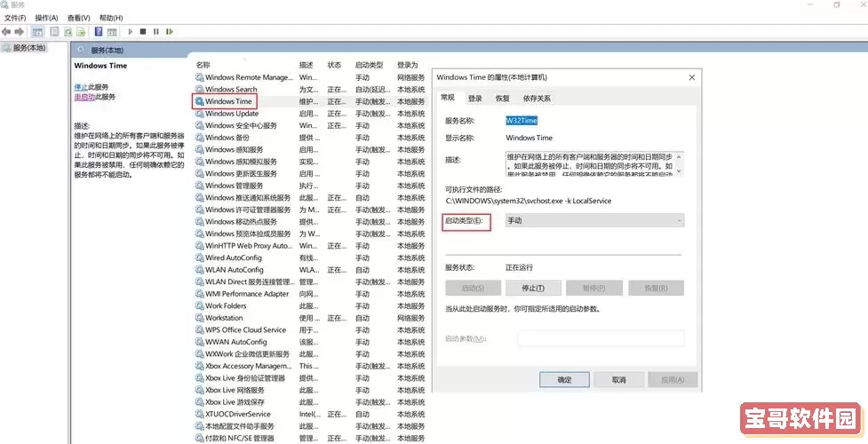Open the Properties toolbar icon

click(55, 32)
